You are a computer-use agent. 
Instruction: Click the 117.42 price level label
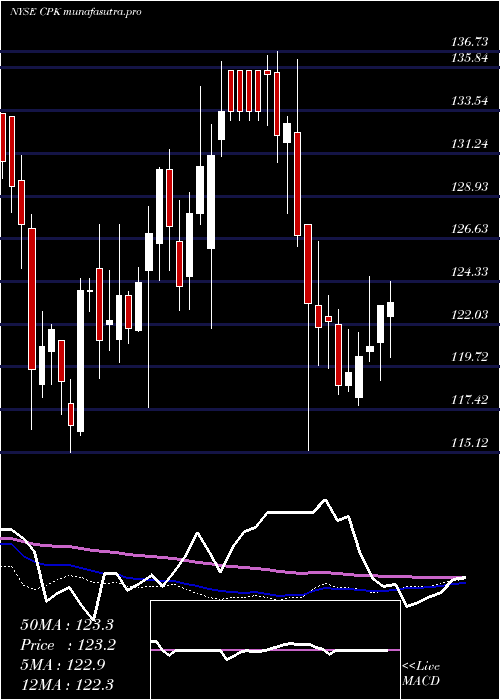[470, 400]
